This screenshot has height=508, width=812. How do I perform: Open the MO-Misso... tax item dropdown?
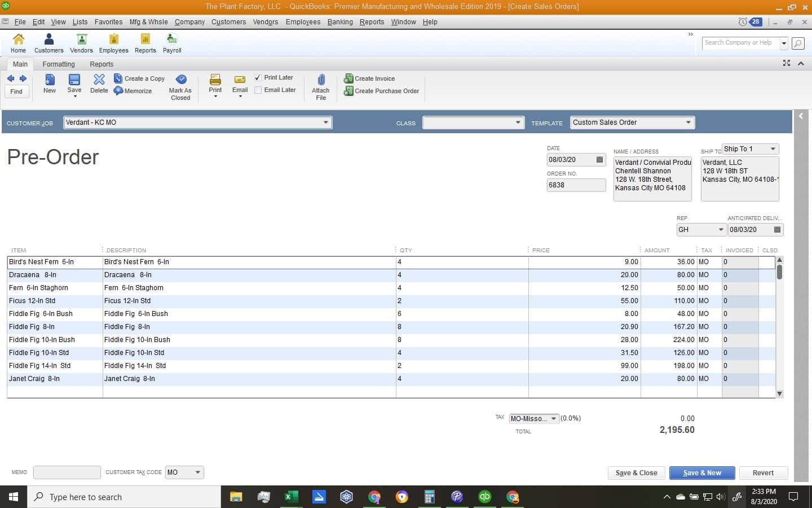pos(554,419)
